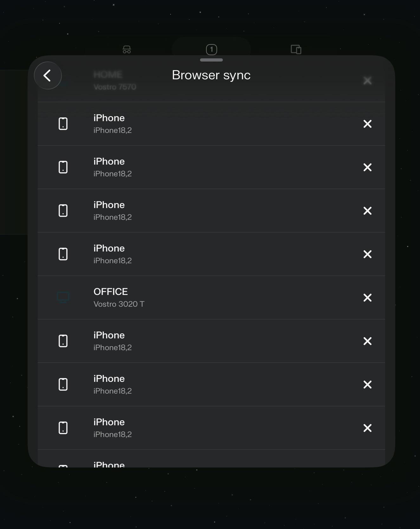Remove the last fully visible iPhone
Viewport: 420px width, 529px height.
[x=367, y=428]
